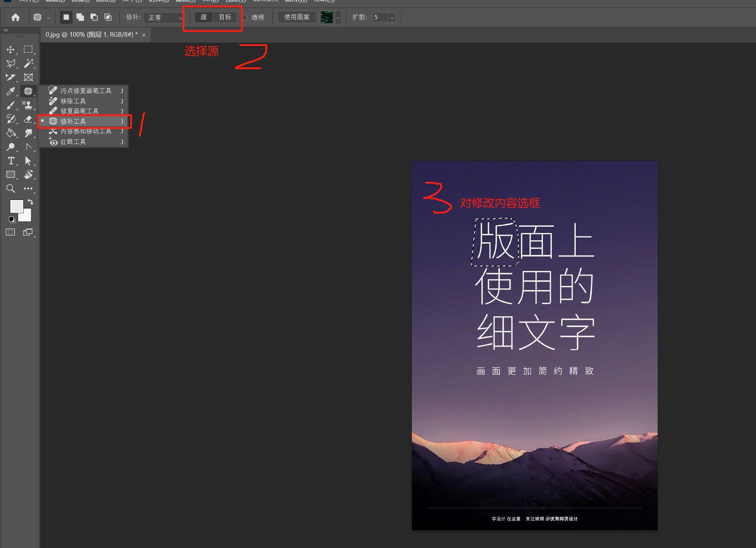Image resolution: width=756 pixels, height=548 pixels.
Task: Choose 污点修复画笔工具 from the flyout
Action: [86, 91]
